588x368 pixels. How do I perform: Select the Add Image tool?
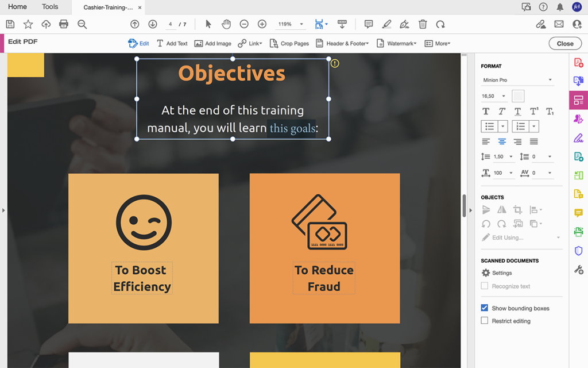[x=212, y=43]
